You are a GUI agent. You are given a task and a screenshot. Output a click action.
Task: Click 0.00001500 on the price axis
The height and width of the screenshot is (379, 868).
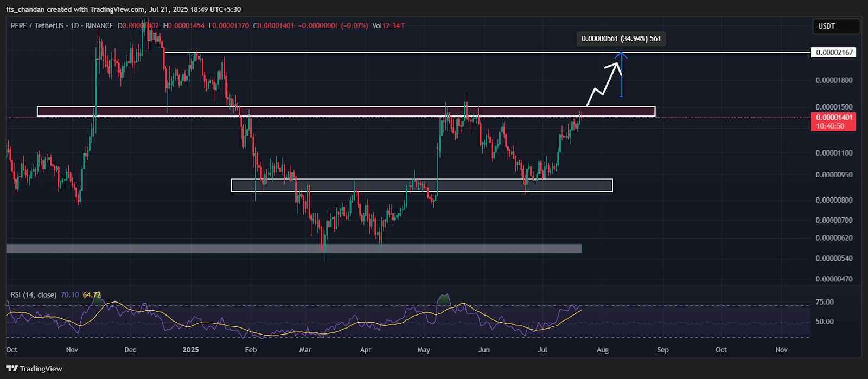tap(834, 107)
